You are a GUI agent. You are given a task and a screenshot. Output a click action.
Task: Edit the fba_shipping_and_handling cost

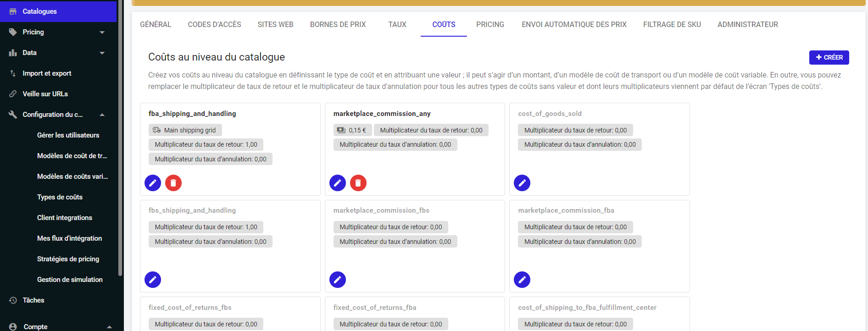click(x=153, y=183)
